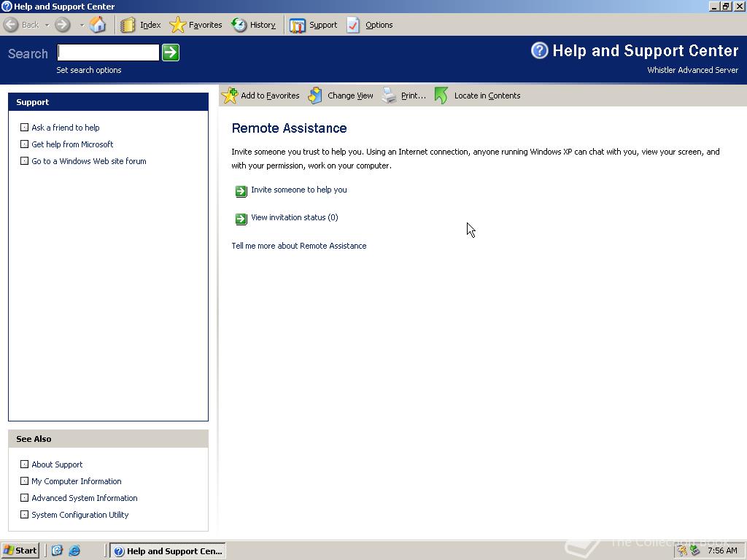Click the History clock icon

pyautogui.click(x=239, y=25)
